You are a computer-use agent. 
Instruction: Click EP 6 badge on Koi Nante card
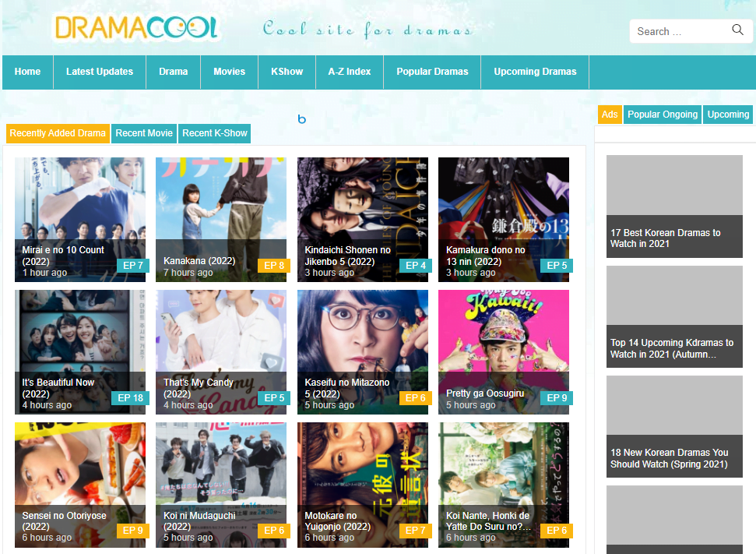click(x=557, y=531)
